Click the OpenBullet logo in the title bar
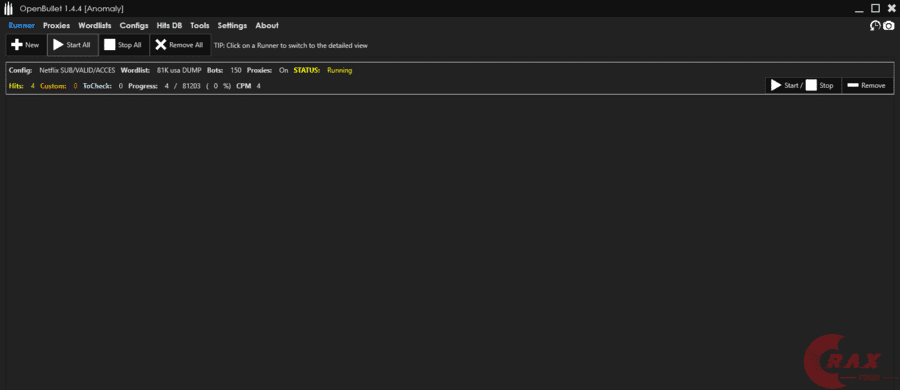900x390 pixels. [x=9, y=9]
